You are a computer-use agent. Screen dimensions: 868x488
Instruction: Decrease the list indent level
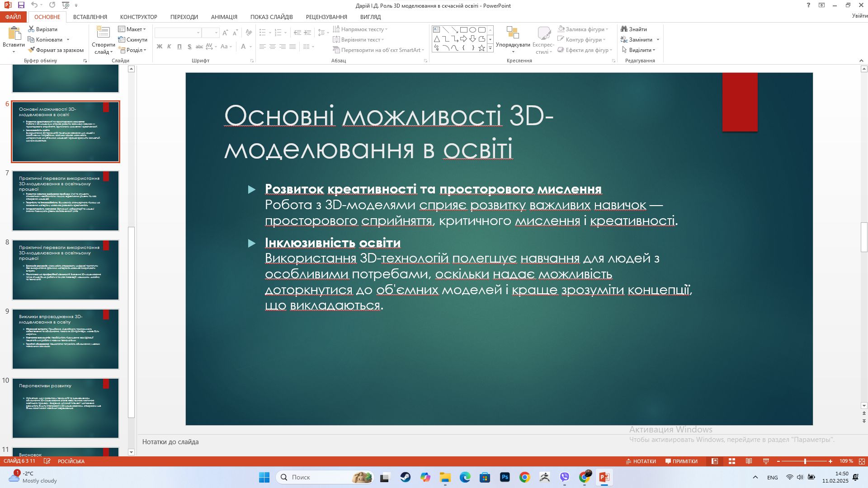[x=297, y=33]
